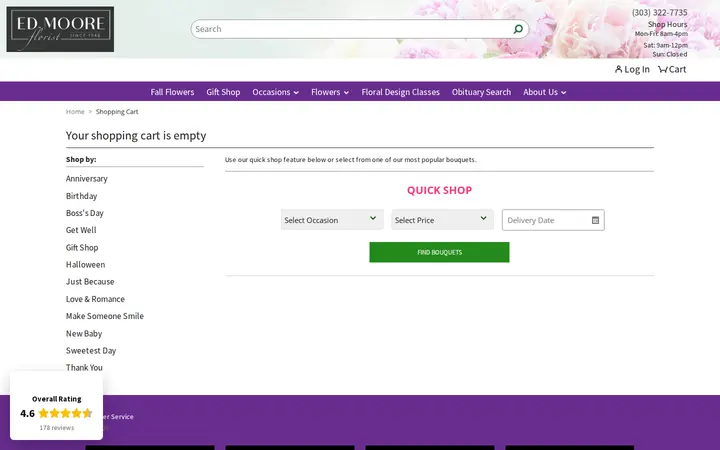Viewport: 720px width, 450px height.
Task: Open Gift Shop in navigation bar
Action: coord(223,92)
